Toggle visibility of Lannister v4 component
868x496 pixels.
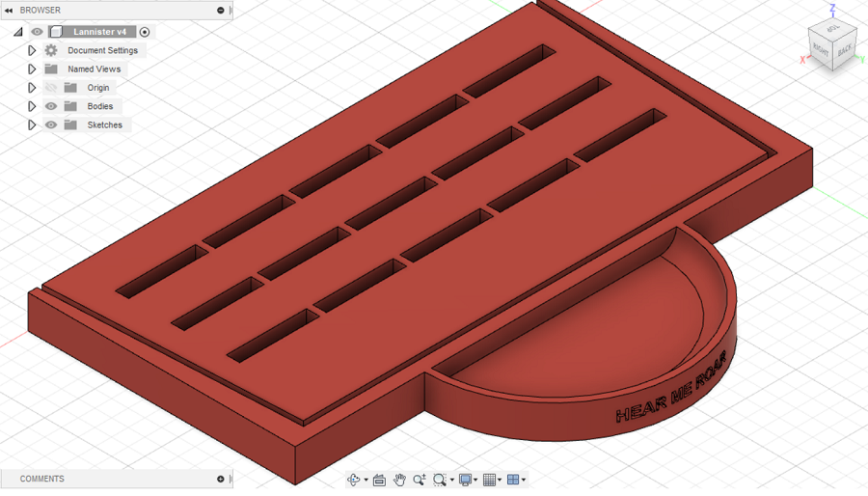[37, 32]
